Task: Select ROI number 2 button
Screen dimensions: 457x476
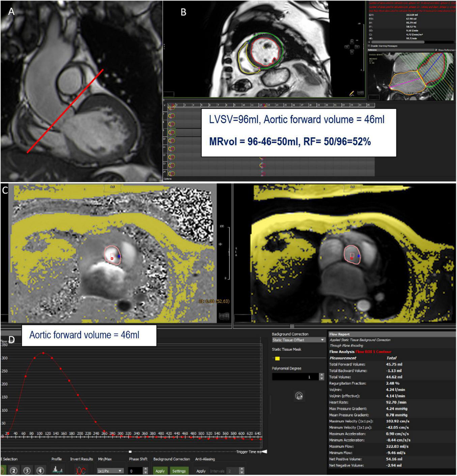Action: point(13,471)
